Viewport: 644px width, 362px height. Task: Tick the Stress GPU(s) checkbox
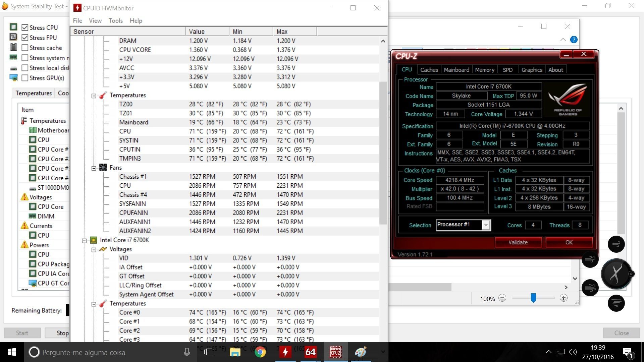click(25, 78)
